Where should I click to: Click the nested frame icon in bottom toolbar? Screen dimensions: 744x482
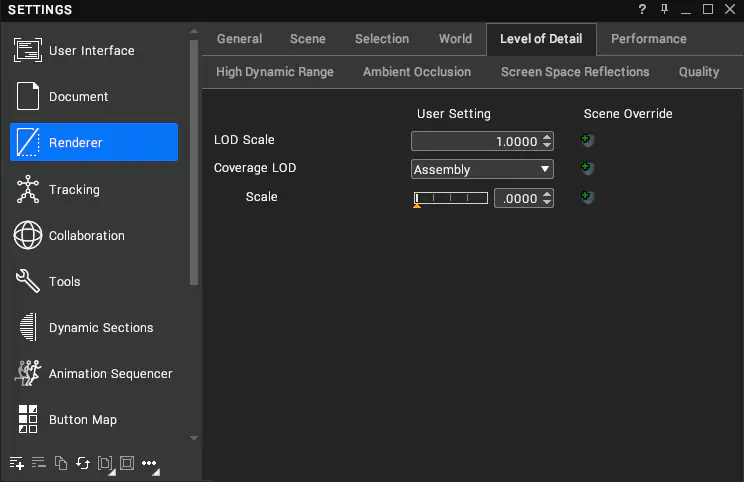[x=127, y=463]
